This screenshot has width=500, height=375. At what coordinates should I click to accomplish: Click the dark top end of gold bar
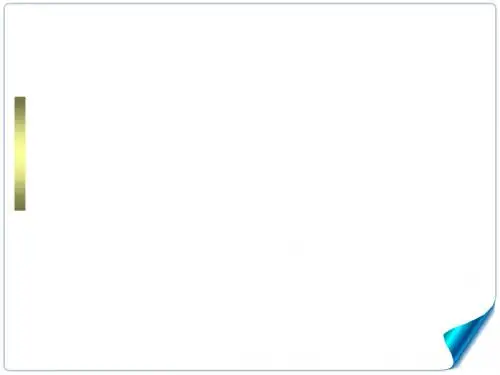[20, 103]
